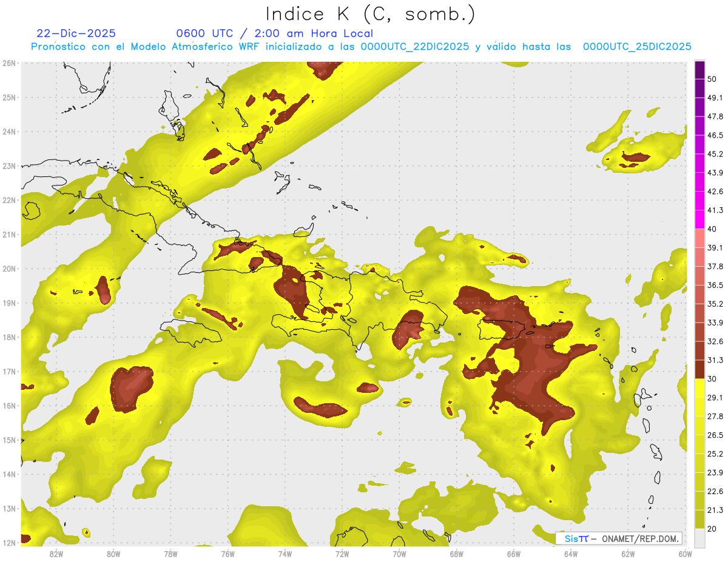Screen dimensions: 728x562
Task: Click the 70W longitude label
Action: point(399,554)
